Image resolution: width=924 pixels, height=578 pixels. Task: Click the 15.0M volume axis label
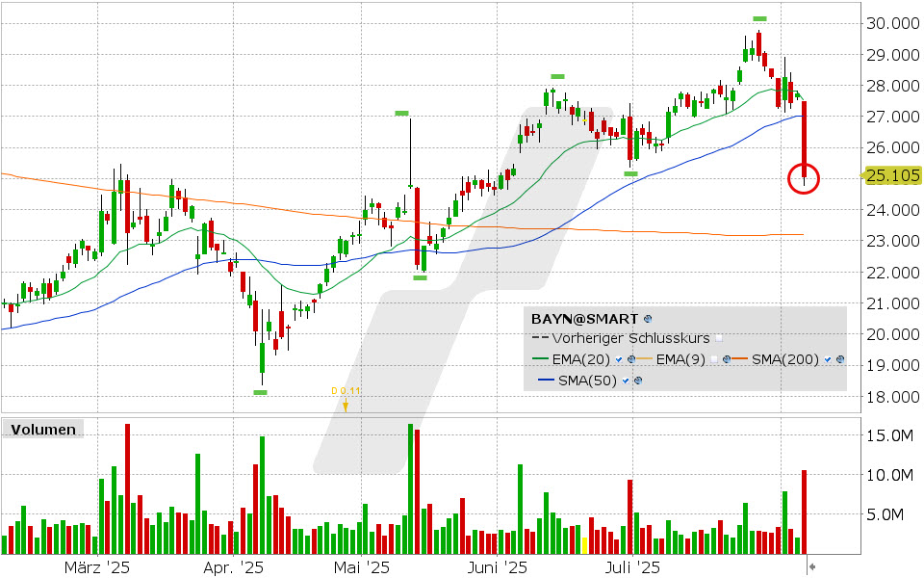tap(889, 435)
